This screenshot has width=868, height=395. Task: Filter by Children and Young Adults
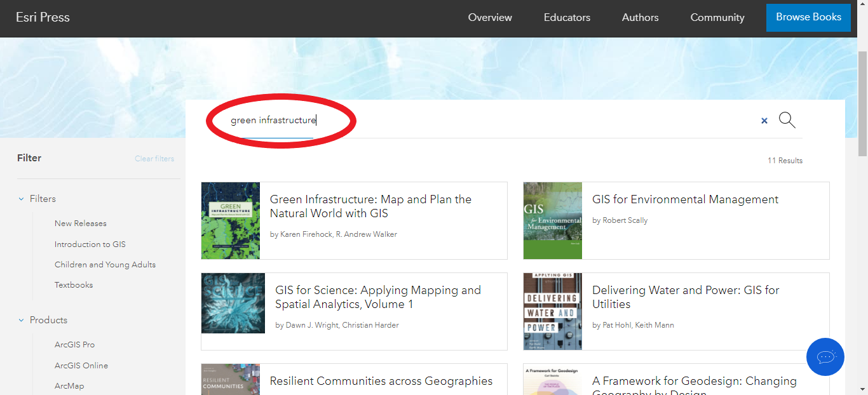pos(105,265)
